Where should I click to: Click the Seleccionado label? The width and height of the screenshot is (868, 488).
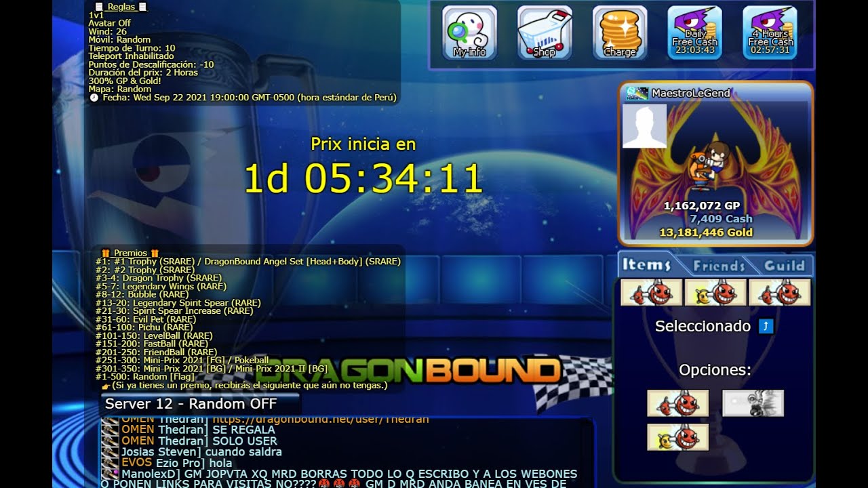click(x=703, y=327)
